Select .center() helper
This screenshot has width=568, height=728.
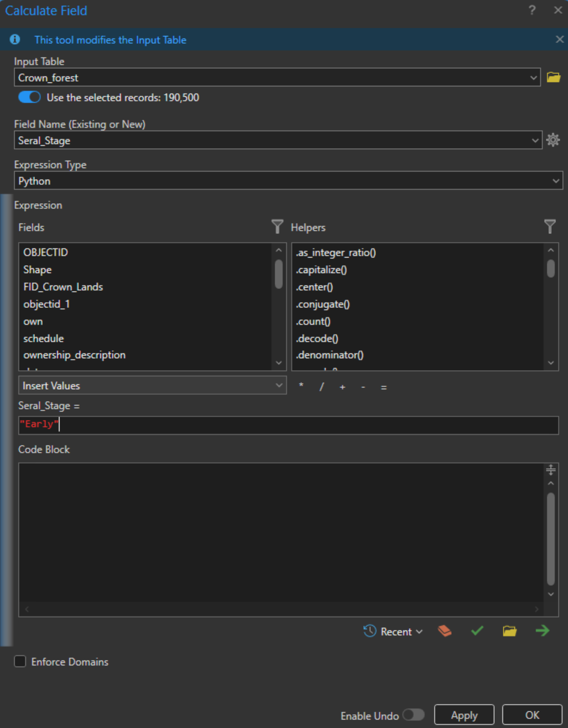pyautogui.click(x=314, y=287)
